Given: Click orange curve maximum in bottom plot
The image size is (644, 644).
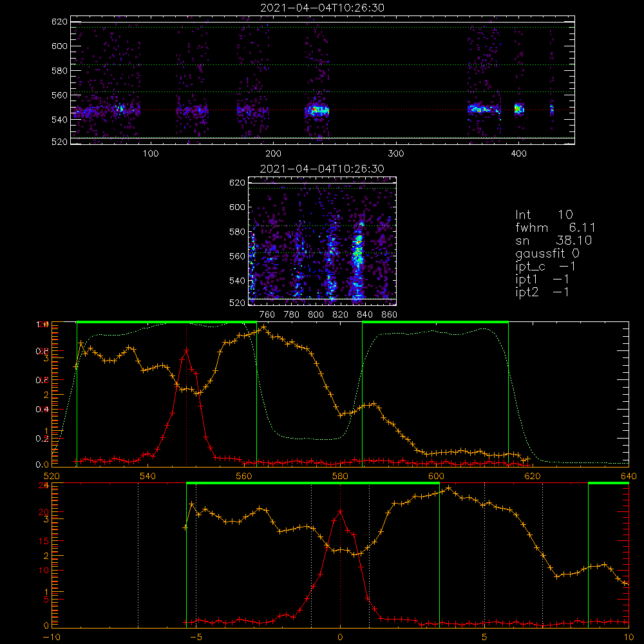Looking at the screenshot, I should [449, 488].
